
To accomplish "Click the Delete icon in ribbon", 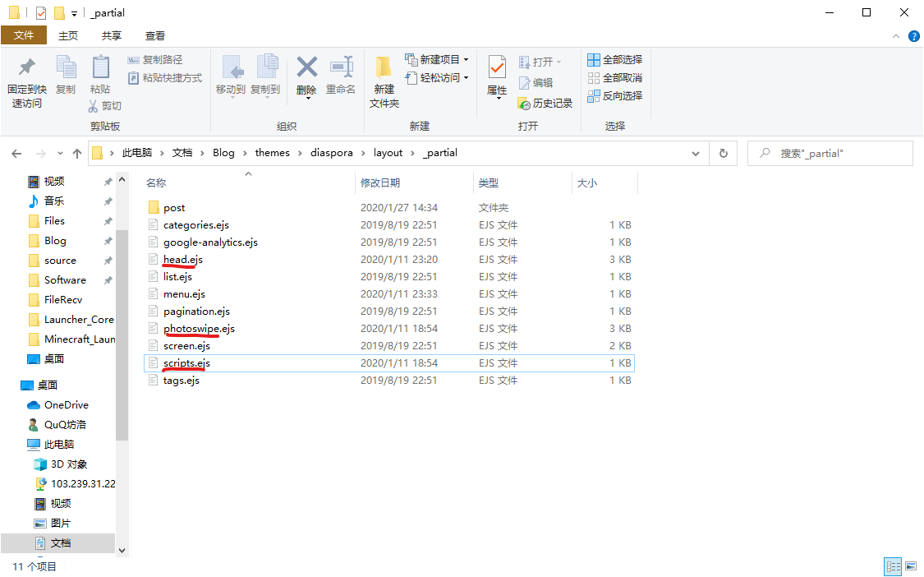I will point(306,68).
